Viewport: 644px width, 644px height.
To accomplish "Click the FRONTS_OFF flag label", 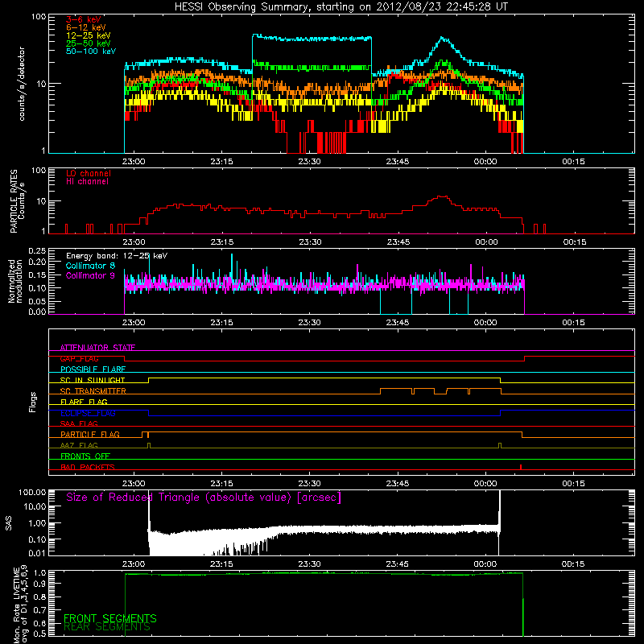I will 85,456.
